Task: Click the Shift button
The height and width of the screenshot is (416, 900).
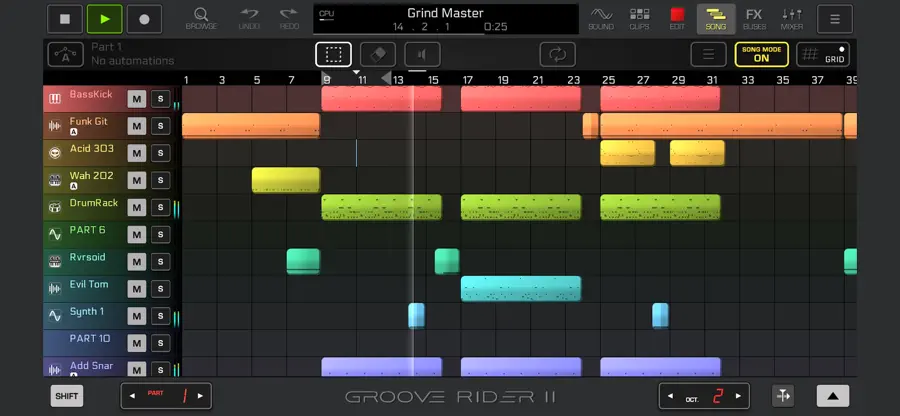Action: [67, 396]
